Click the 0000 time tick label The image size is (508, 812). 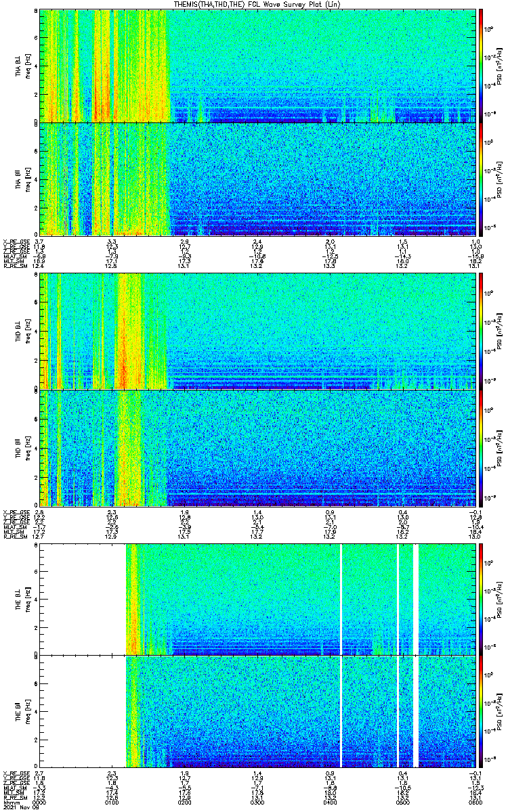coord(40,801)
